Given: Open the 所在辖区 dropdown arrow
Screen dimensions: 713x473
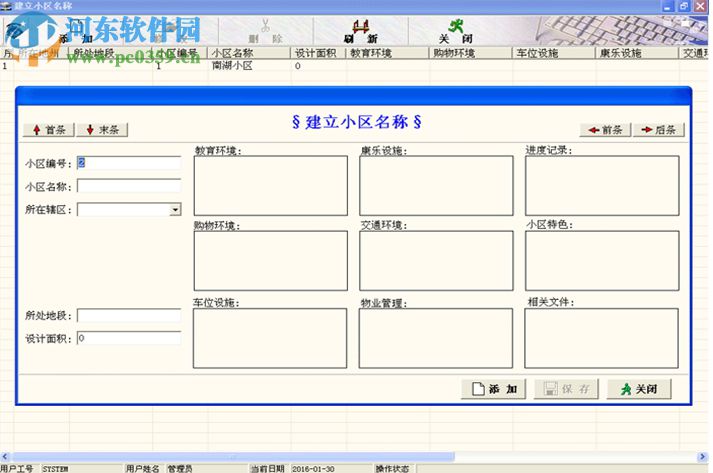Looking at the screenshot, I should click(175, 210).
